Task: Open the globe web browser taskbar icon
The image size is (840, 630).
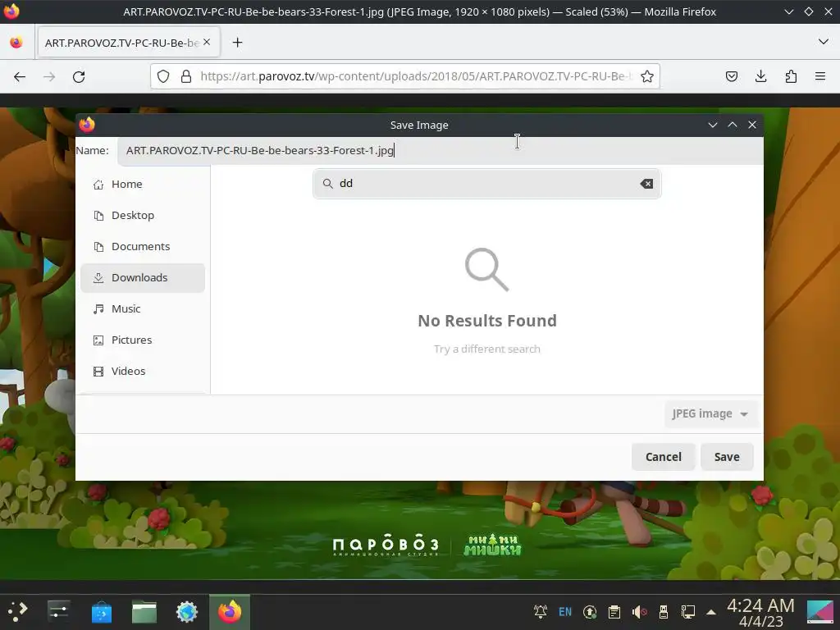Action: tap(187, 611)
